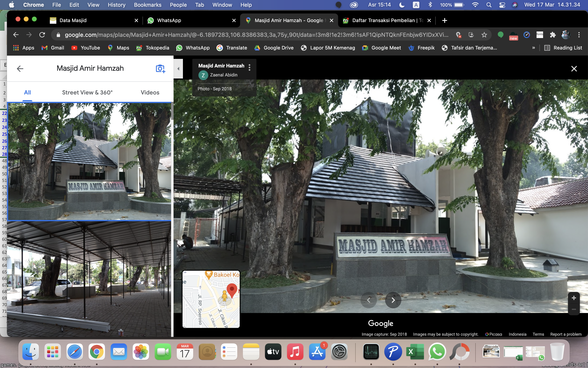The width and height of the screenshot is (588, 368).
Task: Click the Indonesia footer link
Action: click(518, 334)
